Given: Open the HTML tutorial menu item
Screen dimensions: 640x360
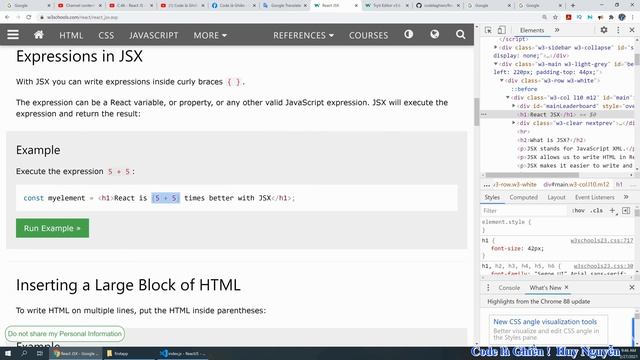Looking at the screenshot, I should (71, 35).
